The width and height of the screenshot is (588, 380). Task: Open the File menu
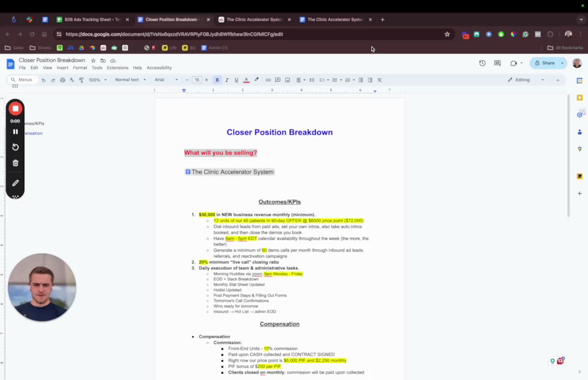(x=23, y=68)
